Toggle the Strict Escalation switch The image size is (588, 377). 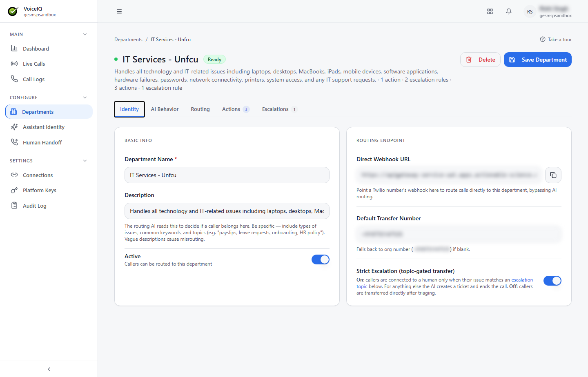[x=552, y=281]
